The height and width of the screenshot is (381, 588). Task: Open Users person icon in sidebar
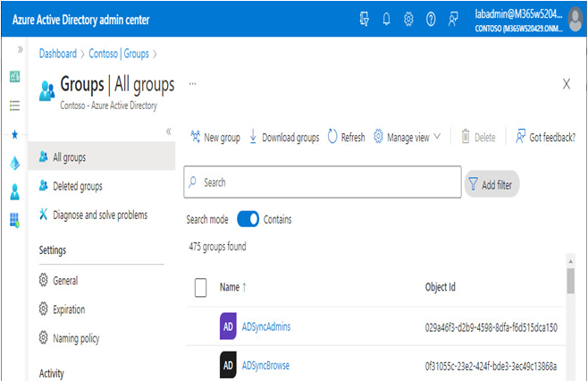pyautogui.click(x=14, y=191)
